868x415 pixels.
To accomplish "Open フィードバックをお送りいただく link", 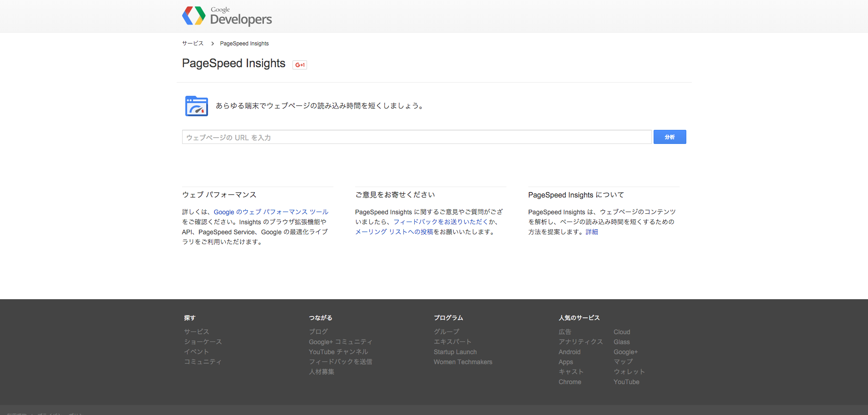I will coord(441,222).
